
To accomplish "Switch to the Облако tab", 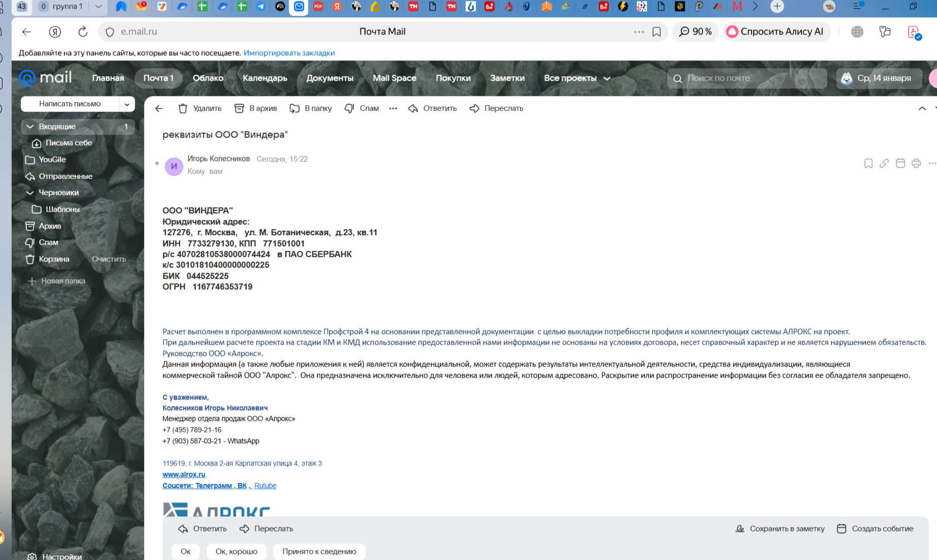I will (208, 78).
